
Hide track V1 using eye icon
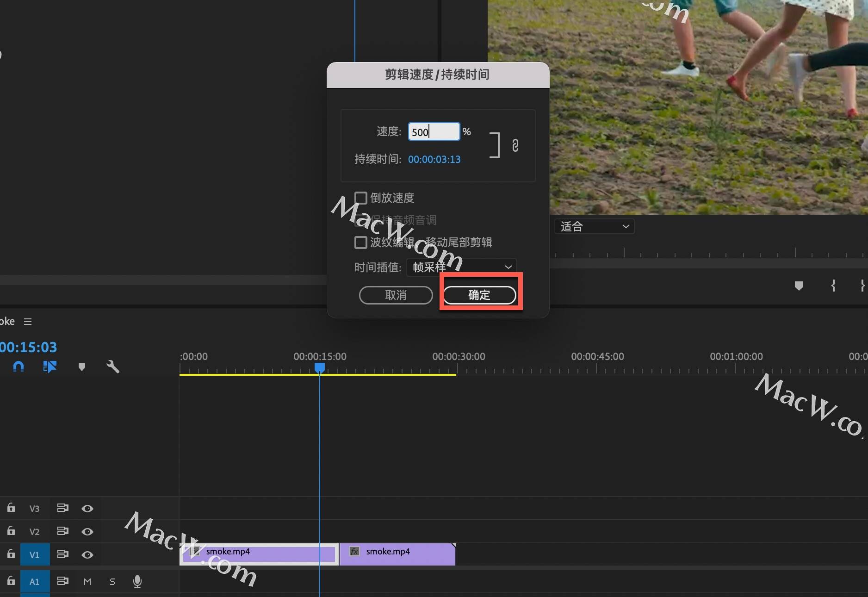pyautogui.click(x=87, y=555)
